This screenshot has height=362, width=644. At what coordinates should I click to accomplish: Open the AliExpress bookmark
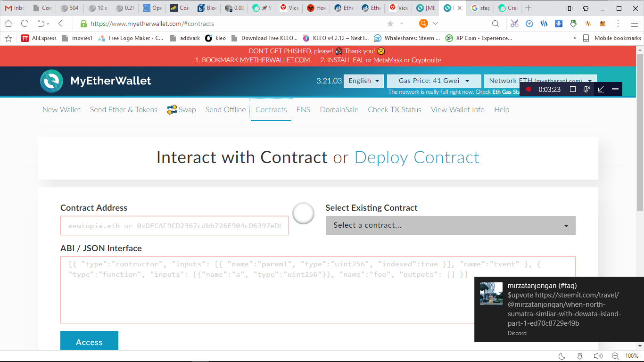(x=39, y=38)
